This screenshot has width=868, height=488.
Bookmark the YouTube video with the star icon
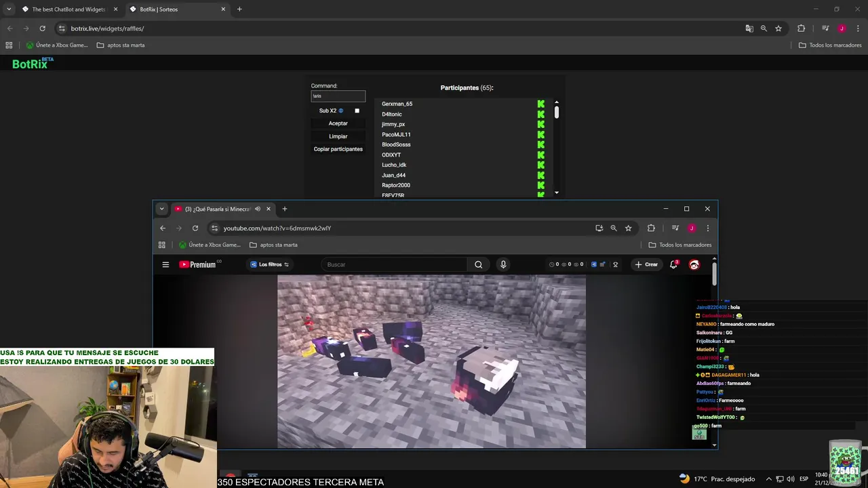[629, 228]
